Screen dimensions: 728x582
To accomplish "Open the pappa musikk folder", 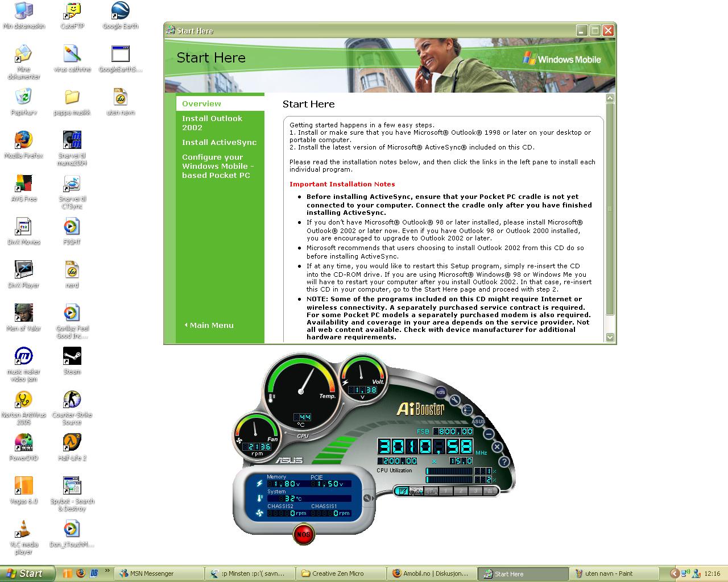I will click(x=72, y=102).
